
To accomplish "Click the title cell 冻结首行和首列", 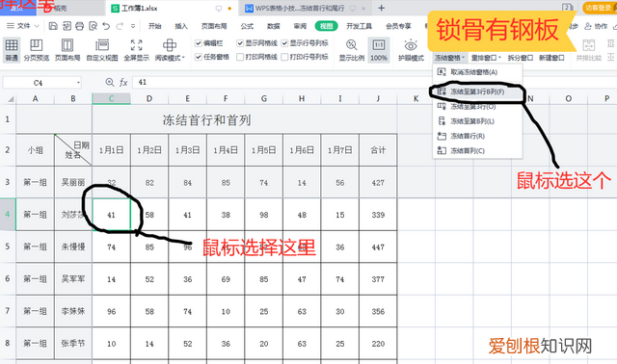I will click(x=206, y=120).
